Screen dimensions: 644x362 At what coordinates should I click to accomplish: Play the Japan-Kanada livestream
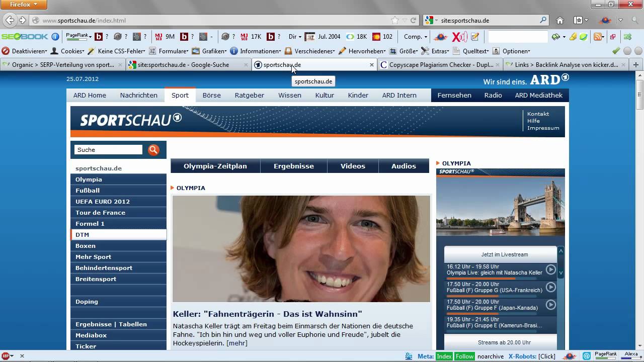pos(551,304)
